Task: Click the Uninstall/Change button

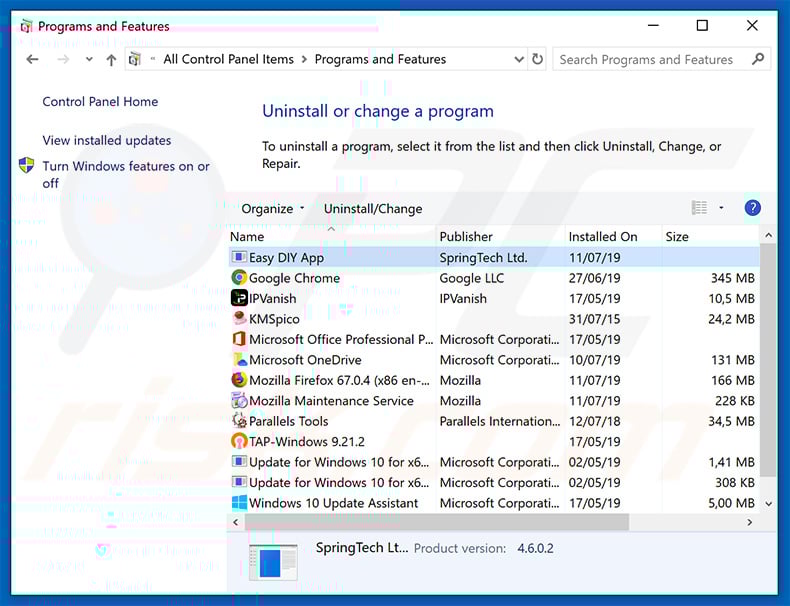Action: tap(373, 209)
